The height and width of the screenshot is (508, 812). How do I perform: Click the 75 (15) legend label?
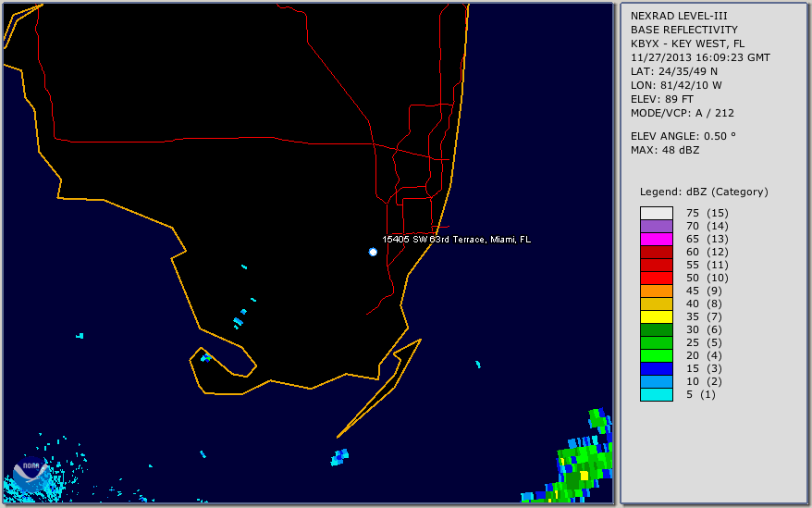pos(707,213)
